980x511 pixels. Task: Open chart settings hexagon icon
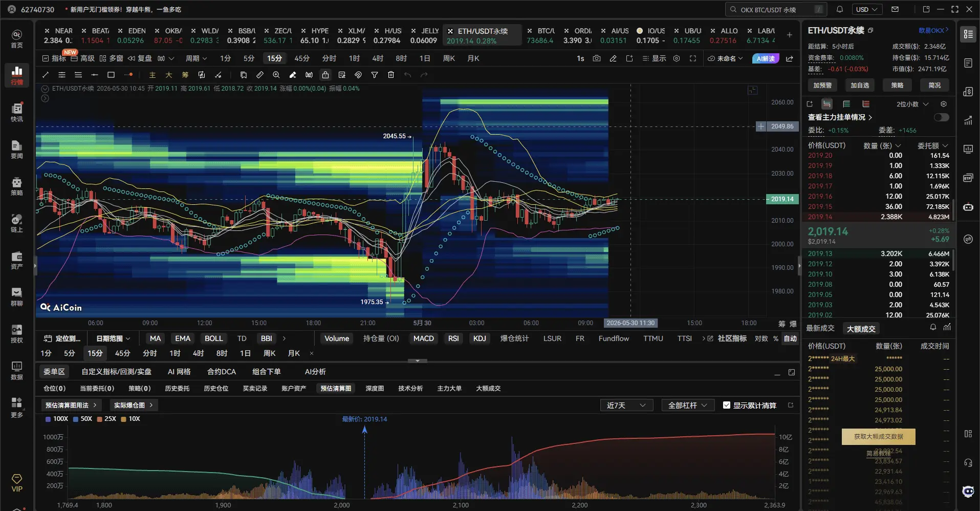(x=677, y=58)
